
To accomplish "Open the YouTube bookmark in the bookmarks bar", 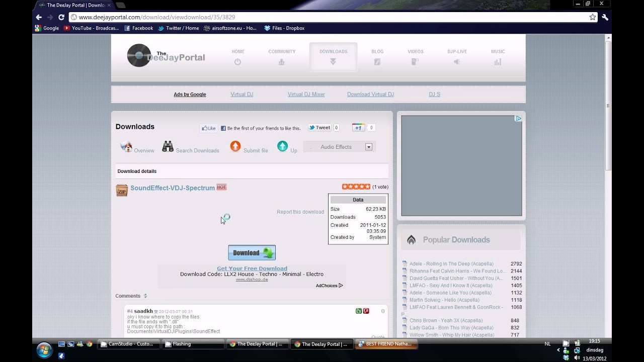I will (91, 28).
